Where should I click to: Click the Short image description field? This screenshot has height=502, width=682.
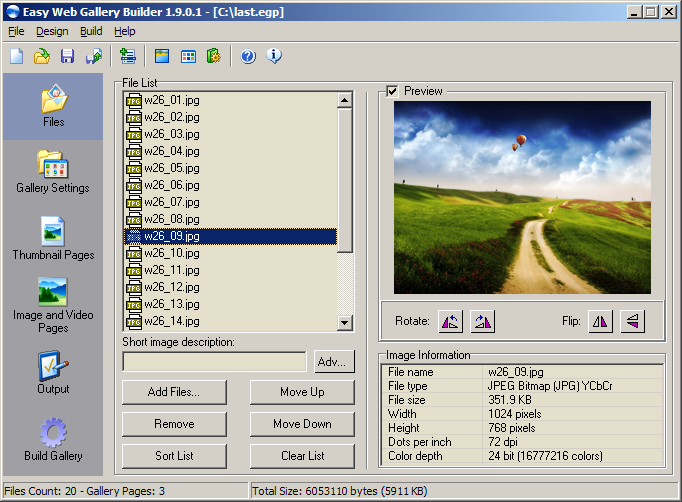(214, 361)
